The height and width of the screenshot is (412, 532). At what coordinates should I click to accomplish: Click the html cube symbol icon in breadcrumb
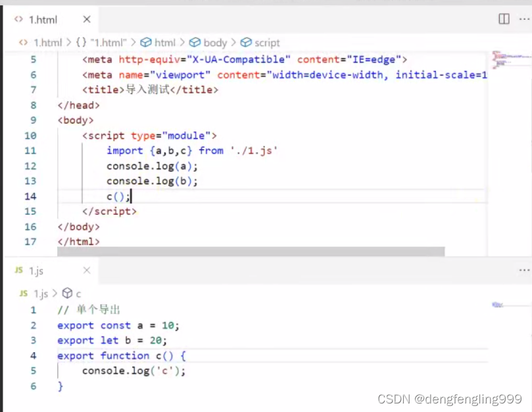[x=146, y=43]
